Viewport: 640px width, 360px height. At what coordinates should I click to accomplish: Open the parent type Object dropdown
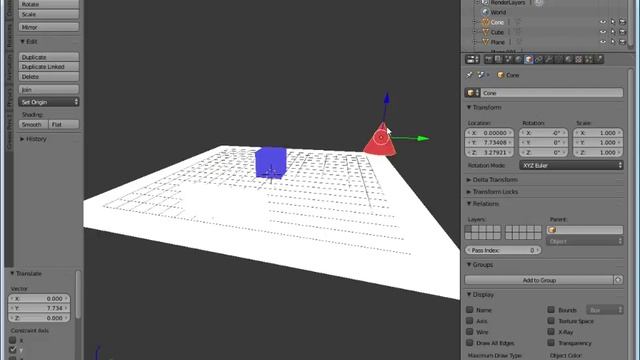pos(584,241)
